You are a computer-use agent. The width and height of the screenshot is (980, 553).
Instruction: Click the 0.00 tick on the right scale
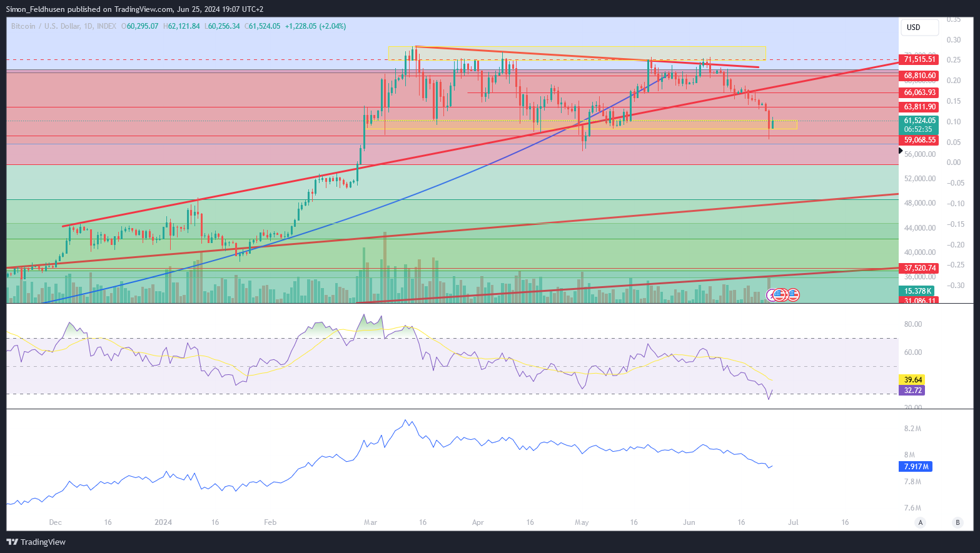point(954,162)
